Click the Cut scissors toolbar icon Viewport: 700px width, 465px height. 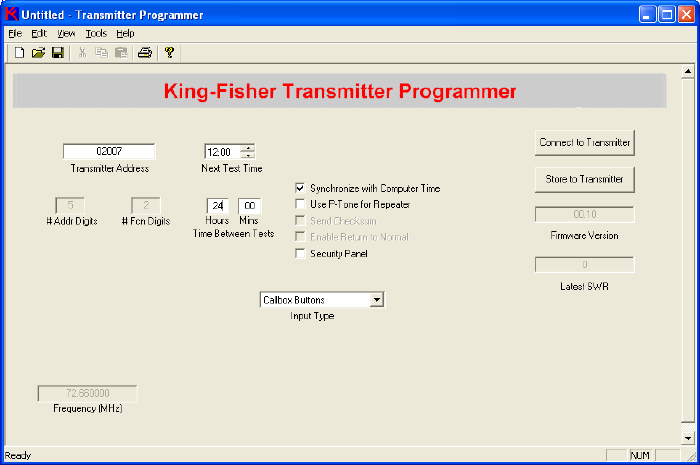[82, 53]
